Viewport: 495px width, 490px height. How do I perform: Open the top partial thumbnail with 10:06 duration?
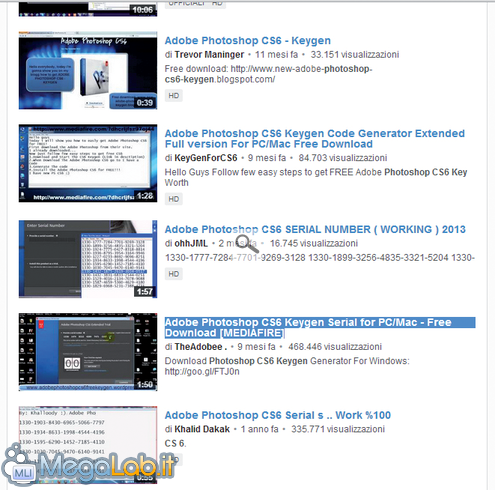coord(88,9)
